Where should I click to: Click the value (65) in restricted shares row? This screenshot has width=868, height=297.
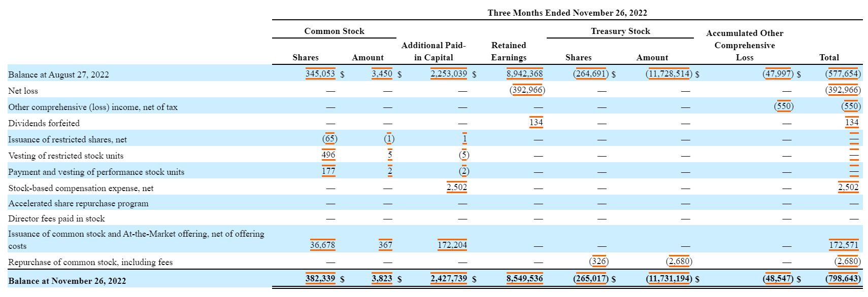coord(330,138)
